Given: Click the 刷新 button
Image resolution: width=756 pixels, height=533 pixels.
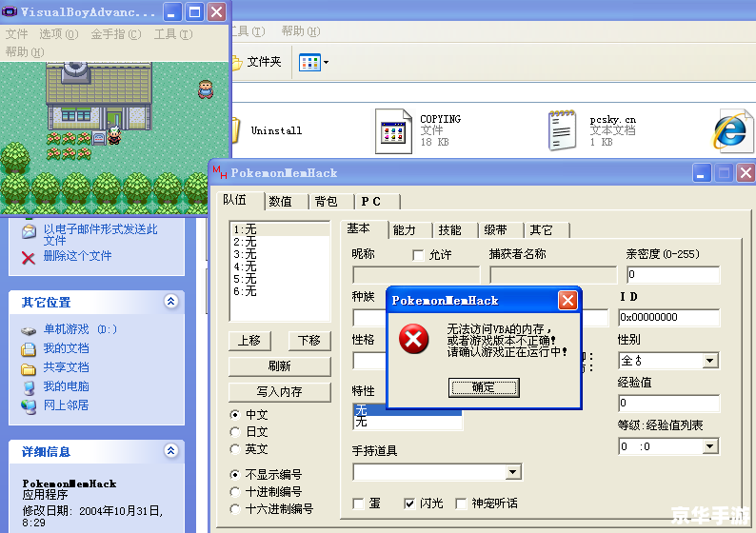Looking at the screenshot, I should [280, 366].
